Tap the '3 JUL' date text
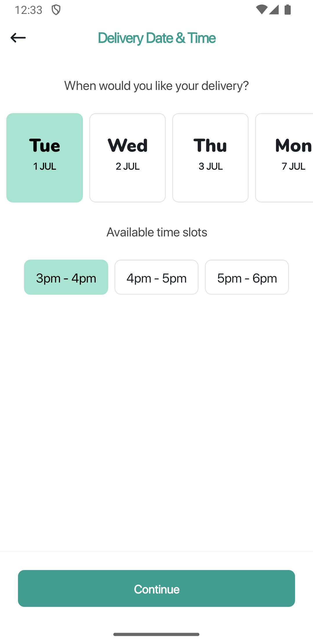Screen dimensions: 313x644 (211, 166)
